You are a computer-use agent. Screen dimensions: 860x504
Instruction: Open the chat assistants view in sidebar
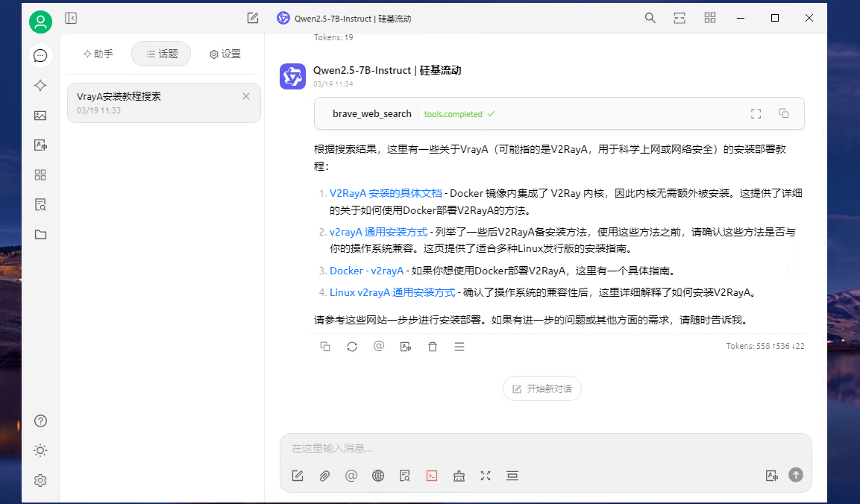tap(40, 55)
